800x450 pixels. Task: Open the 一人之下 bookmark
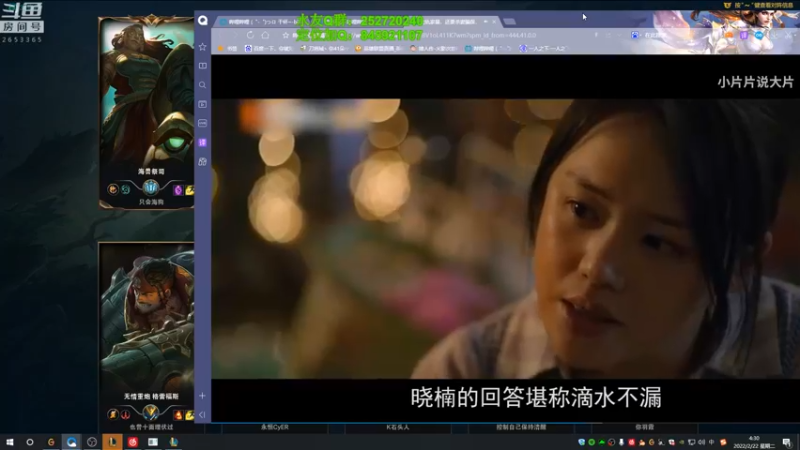tap(543, 48)
